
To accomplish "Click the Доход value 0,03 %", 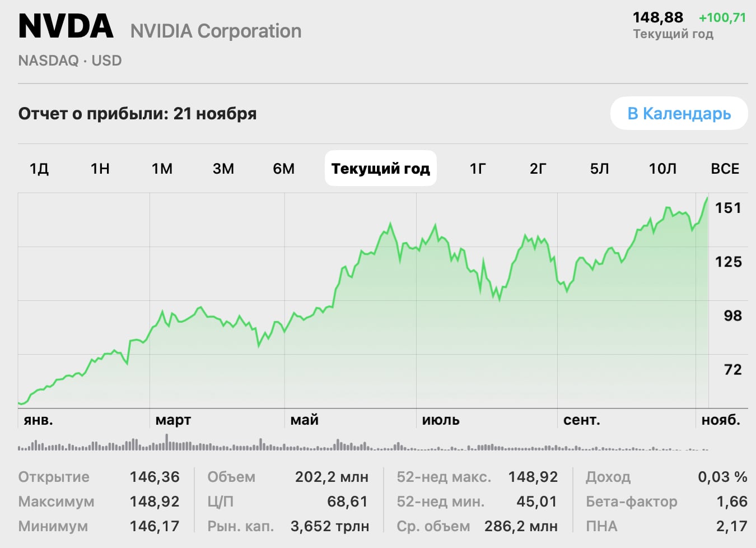I will point(722,477).
